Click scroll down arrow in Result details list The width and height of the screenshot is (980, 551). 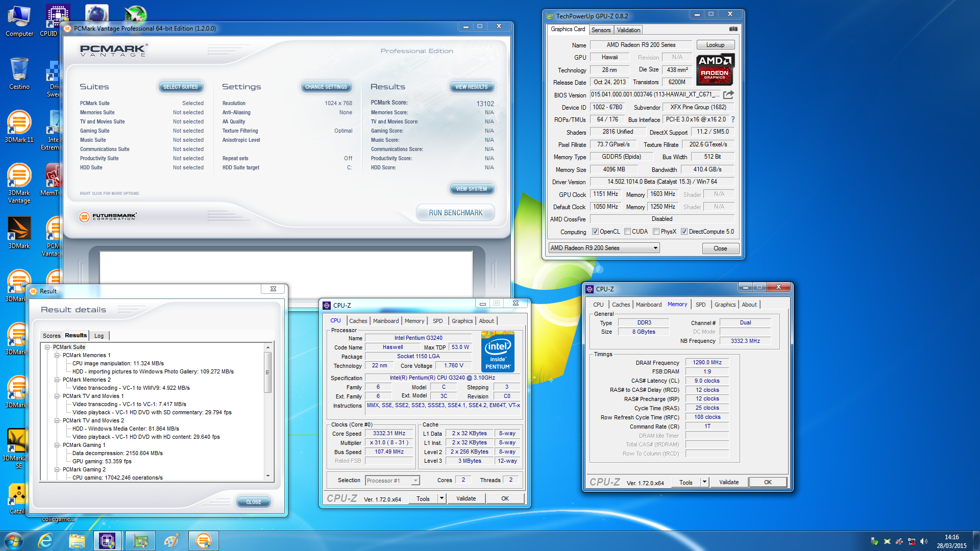(x=267, y=476)
